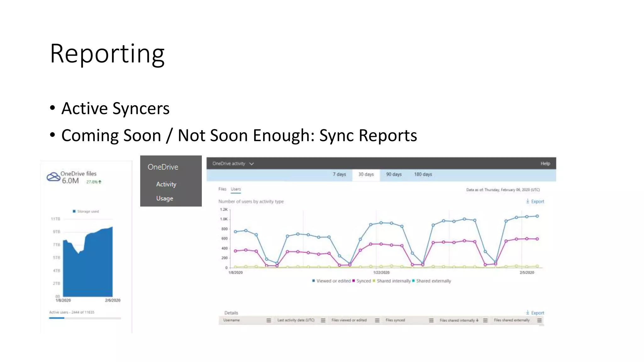Open Files viewed or edited column menu icon
This screenshot has height=362, width=644.
click(377, 321)
